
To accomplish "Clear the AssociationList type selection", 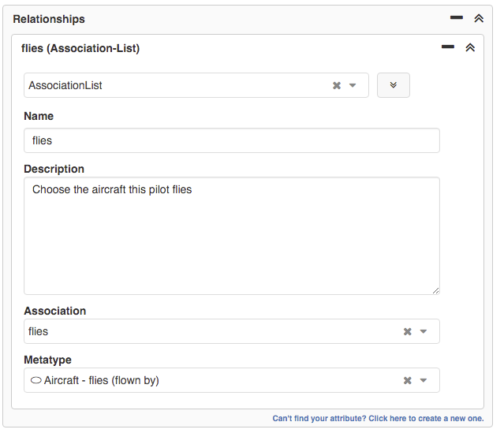I will 337,85.
